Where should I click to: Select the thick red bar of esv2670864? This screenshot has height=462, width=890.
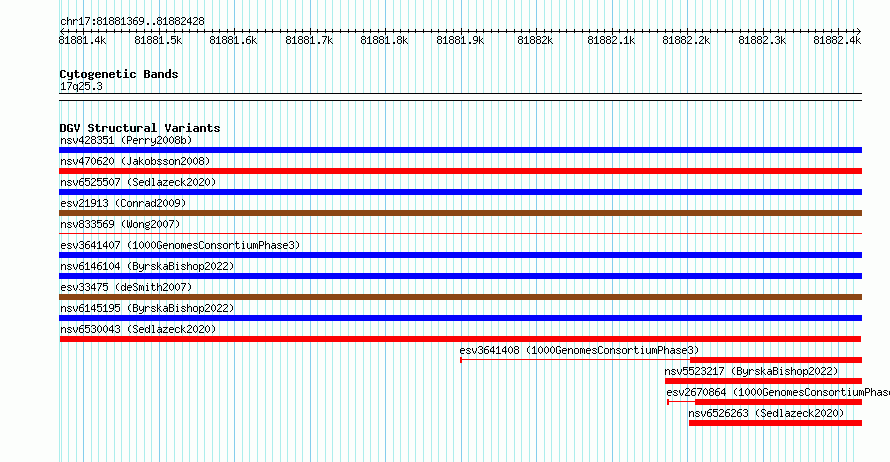tap(778, 402)
